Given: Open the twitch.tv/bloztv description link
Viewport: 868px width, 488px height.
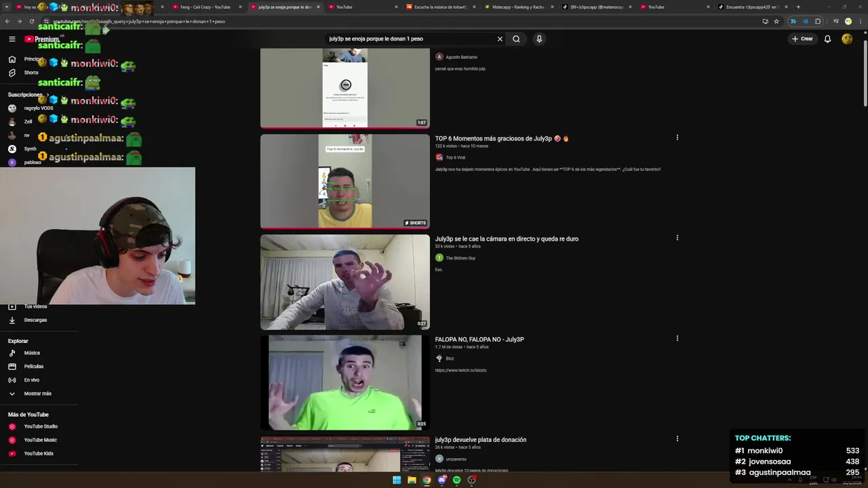Looking at the screenshot, I should click(461, 370).
